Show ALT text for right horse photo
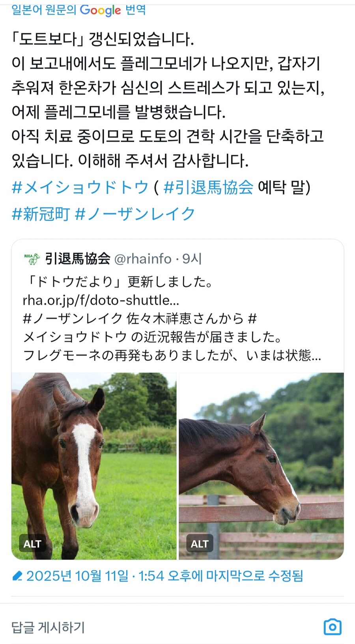 click(x=200, y=544)
